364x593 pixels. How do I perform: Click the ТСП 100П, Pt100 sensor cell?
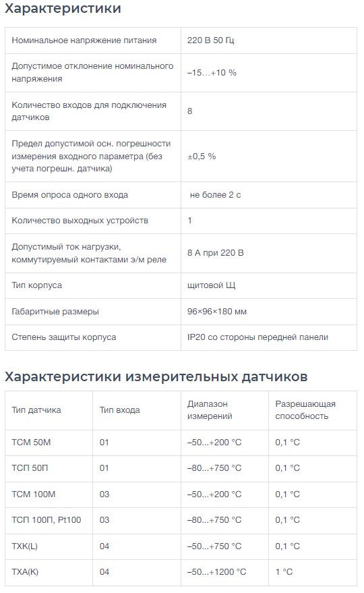(49, 520)
